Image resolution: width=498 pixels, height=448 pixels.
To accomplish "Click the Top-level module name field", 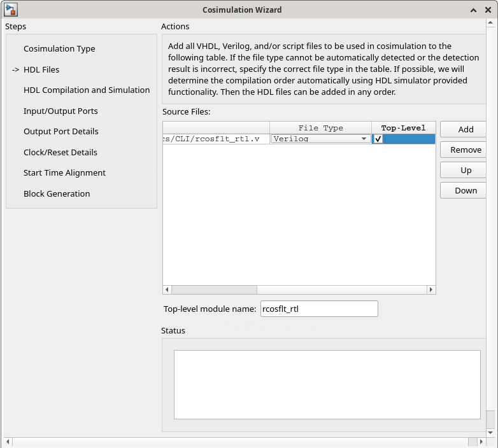I will [x=319, y=309].
